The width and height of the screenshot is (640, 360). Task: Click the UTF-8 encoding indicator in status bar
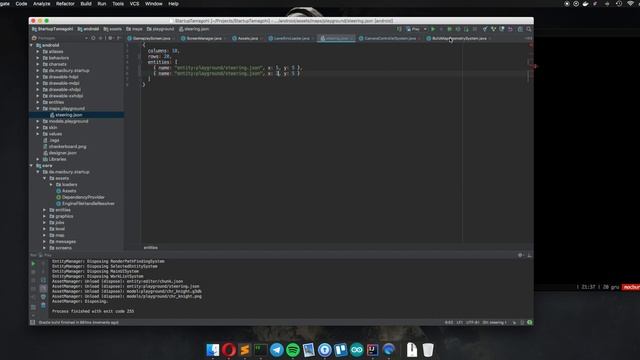coord(472,322)
